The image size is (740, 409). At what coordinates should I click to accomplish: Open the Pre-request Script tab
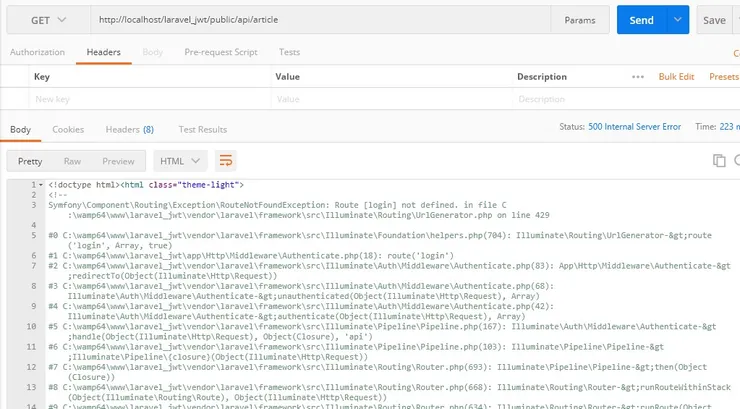220,52
